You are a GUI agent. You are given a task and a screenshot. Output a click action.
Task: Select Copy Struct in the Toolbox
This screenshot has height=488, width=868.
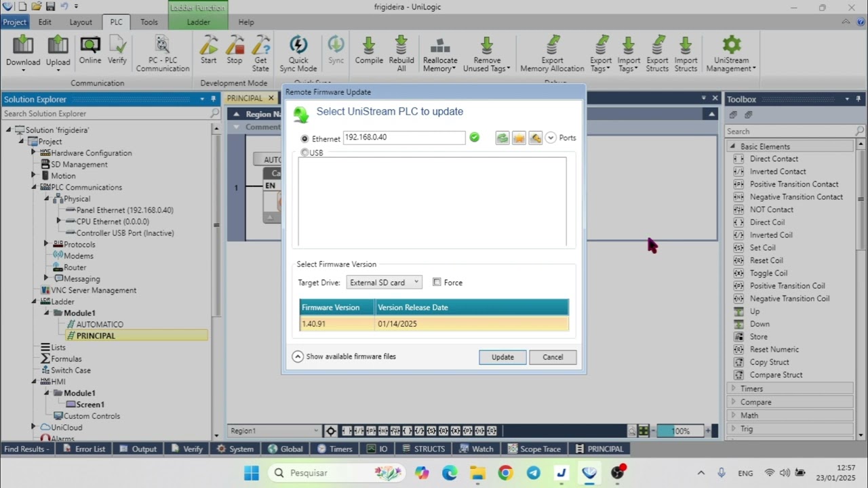(x=769, y=362)
